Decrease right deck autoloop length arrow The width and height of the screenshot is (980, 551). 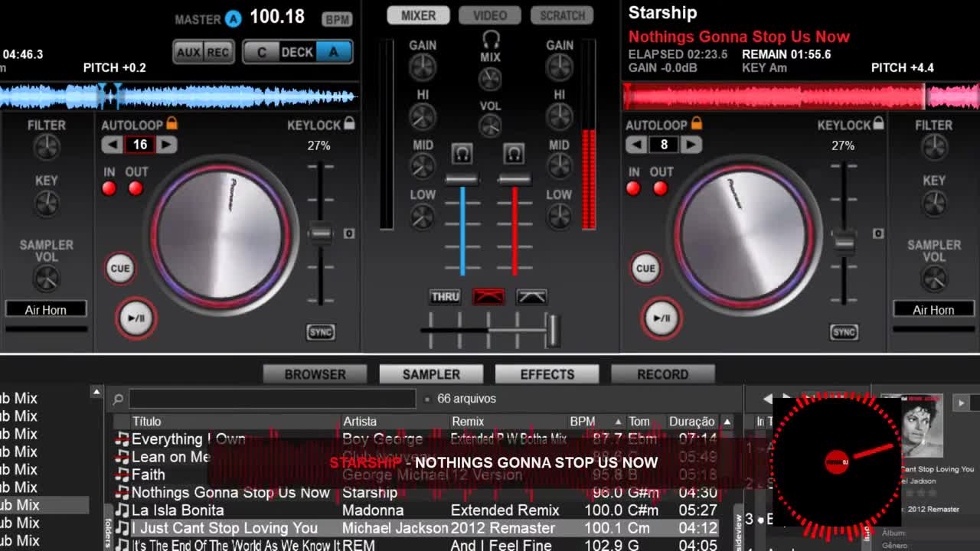tap(636, 145)
